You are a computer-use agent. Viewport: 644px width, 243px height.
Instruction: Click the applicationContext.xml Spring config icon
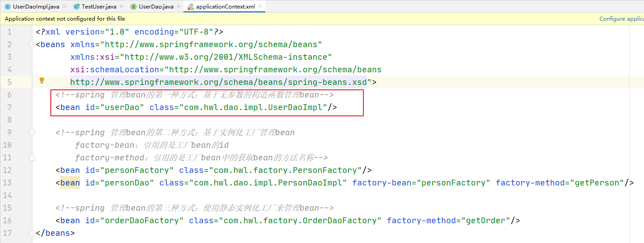(191, 7)
